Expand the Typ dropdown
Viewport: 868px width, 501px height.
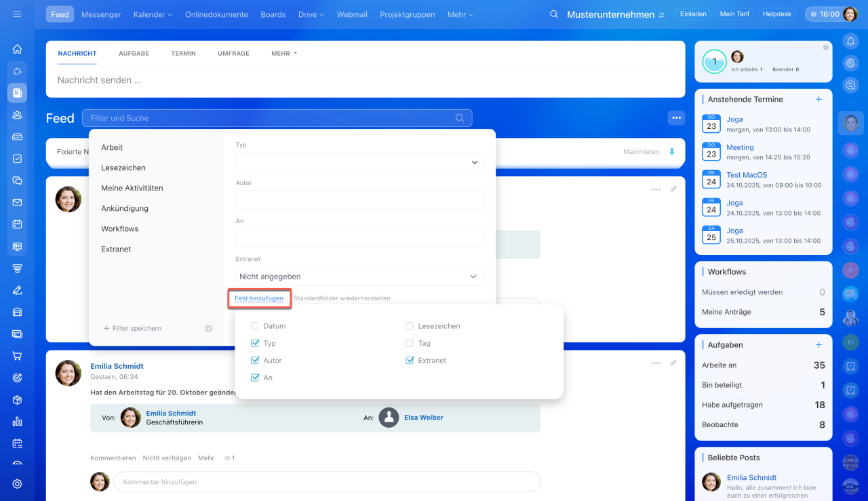[x=359, y=162]
